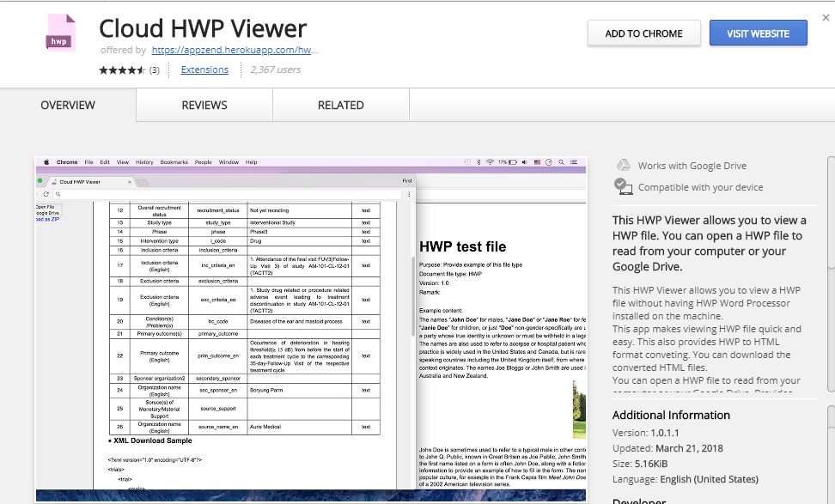Open the Bookmarks menu in the screenshot's menu bar
Screen dimensions: 835x504
click(x=174, y=162)
